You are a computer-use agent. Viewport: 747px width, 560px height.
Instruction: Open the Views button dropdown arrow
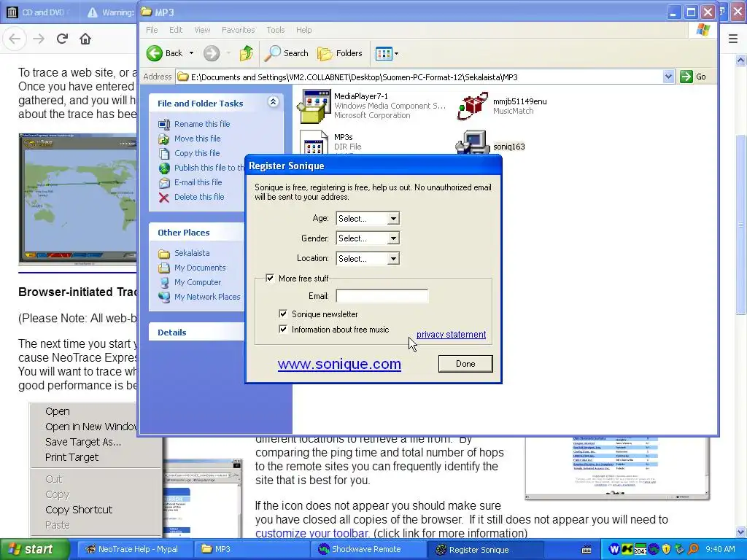(x=396, y=54)
